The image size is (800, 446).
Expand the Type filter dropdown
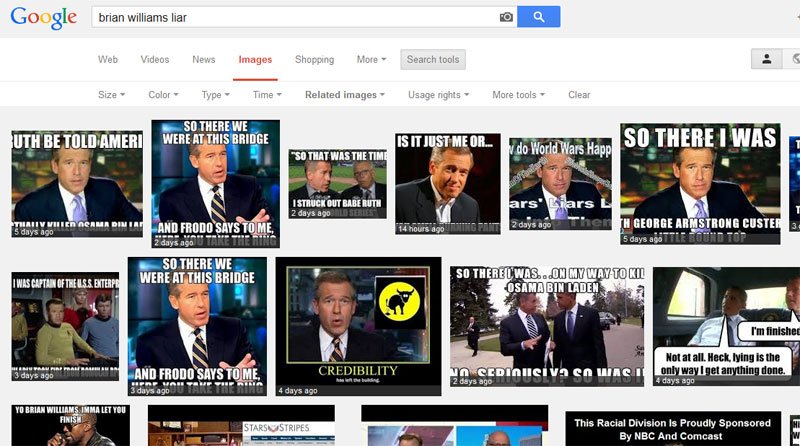[x=215, y=95]
